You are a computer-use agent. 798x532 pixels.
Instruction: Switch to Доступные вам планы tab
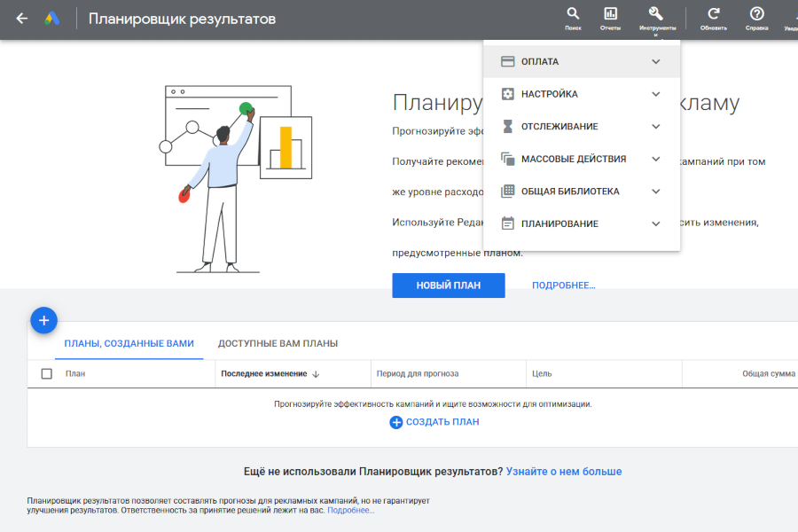[278, 343]
